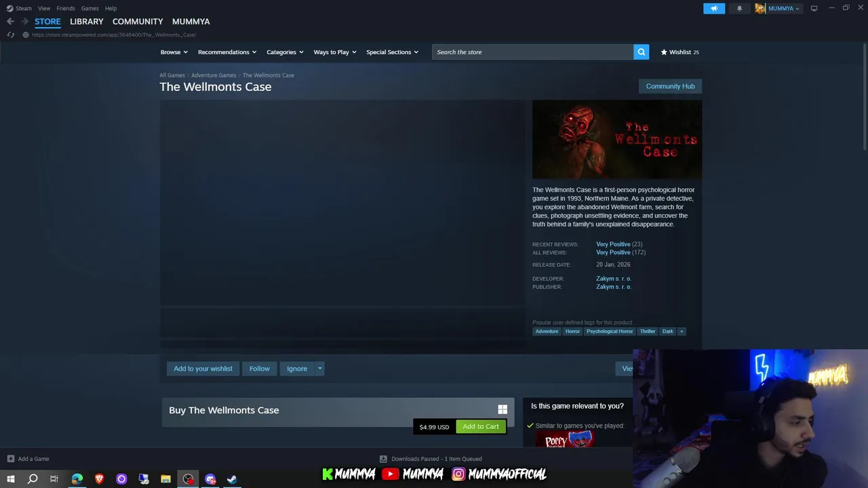Open Task View on the taskbar

(54, 479)
